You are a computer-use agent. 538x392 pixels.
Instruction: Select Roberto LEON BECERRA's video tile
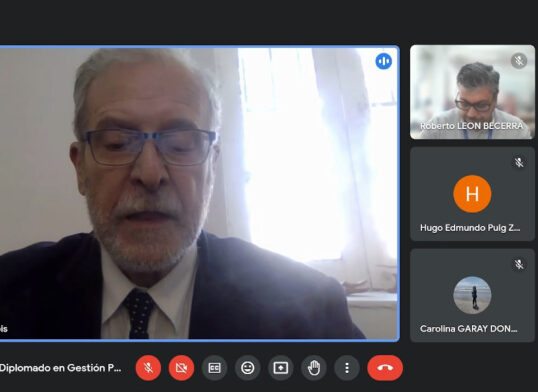(472, 92)
